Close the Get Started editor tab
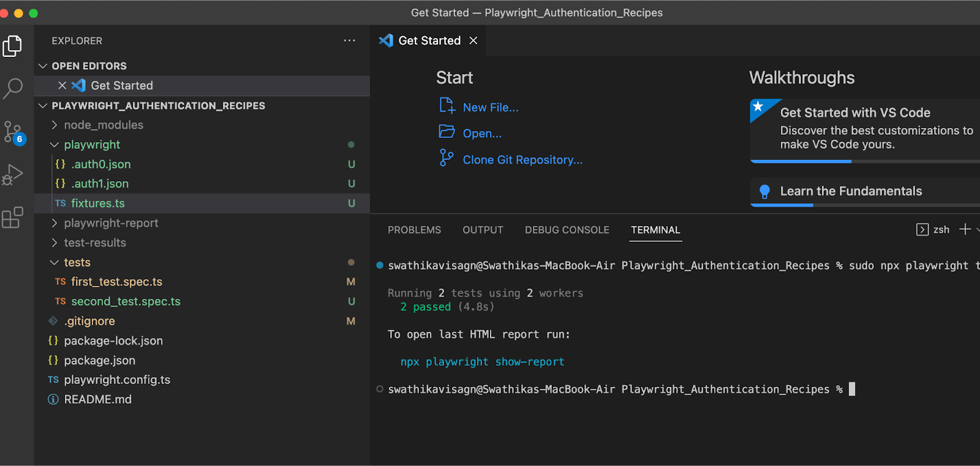Viewport: 980px width, 466px height. tap(473, 40)
